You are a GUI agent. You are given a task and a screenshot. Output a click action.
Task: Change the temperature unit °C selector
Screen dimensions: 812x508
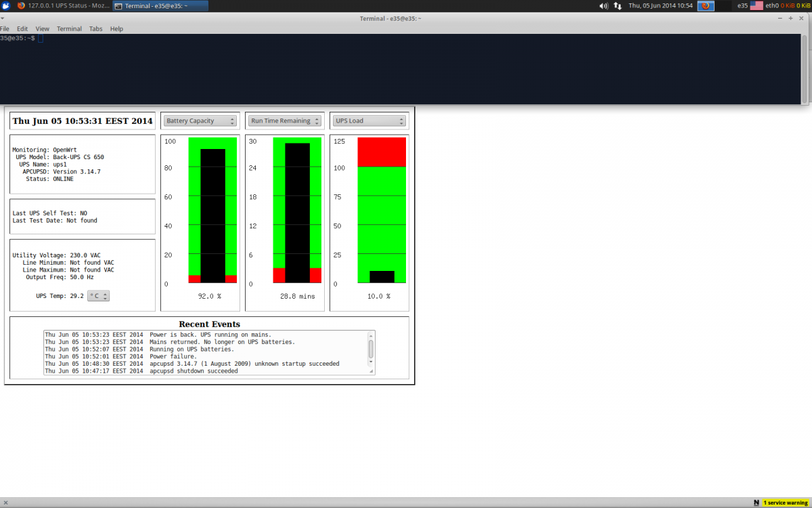point(99,296)
